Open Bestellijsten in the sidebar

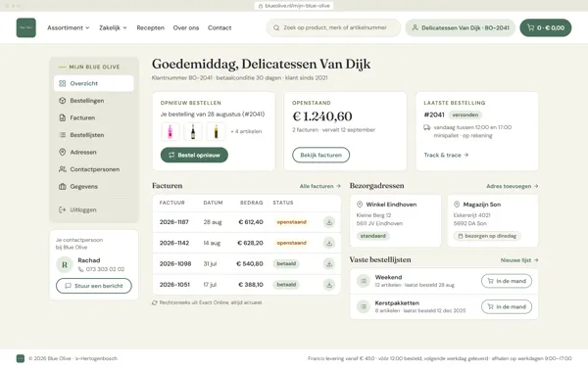tap(93, 135)
